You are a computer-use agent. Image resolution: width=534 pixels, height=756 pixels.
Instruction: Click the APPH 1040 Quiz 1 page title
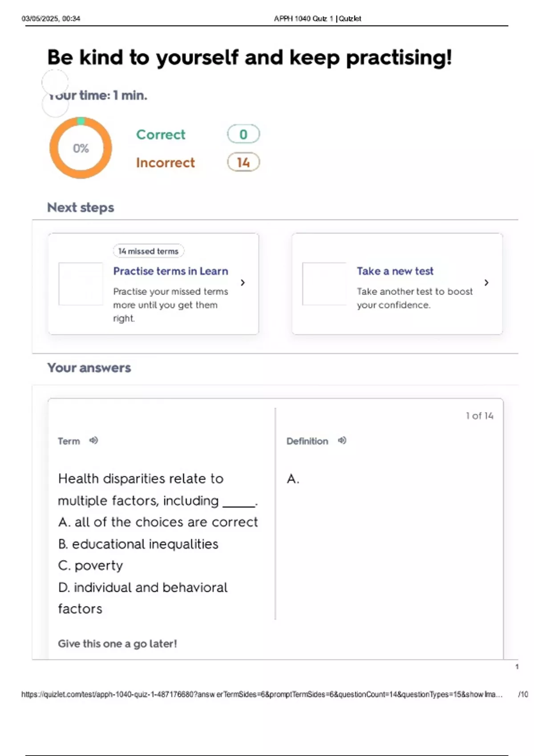(317, 19)
